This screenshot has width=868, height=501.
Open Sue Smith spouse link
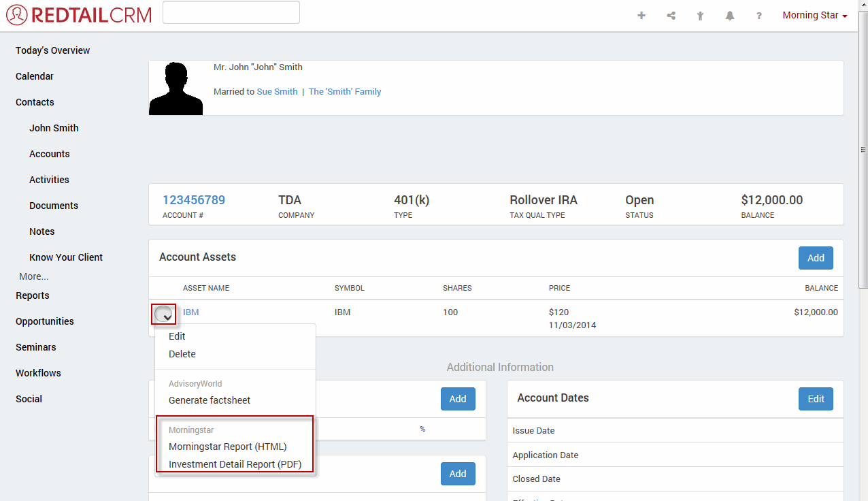(x=277, y=91)
